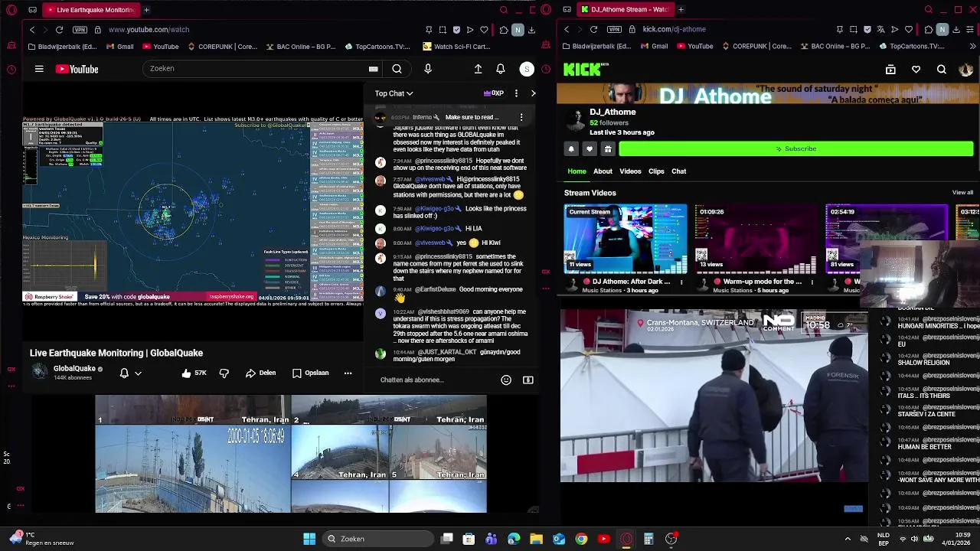Open more actions ellipsis under the video
This screenshot has width=980, height=551.
pos(348,373)
